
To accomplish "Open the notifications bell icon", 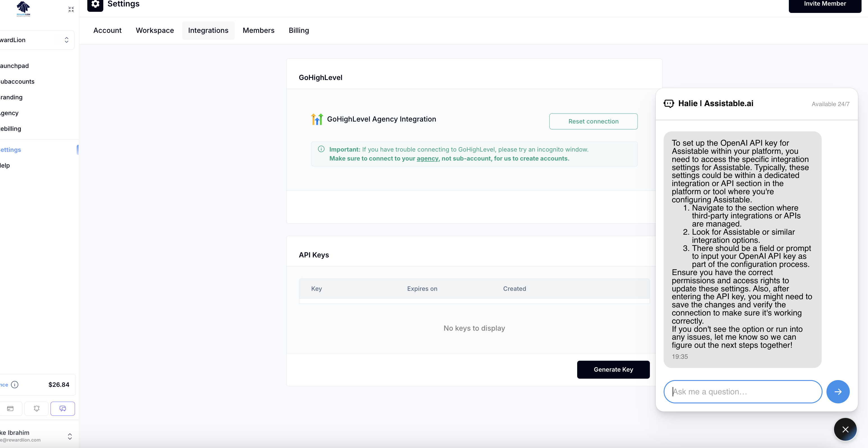I will 36,408.
